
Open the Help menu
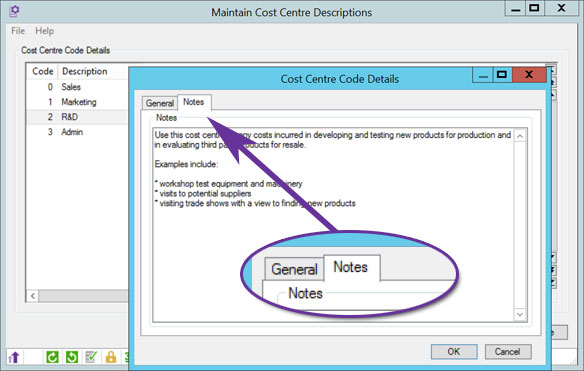click(x=44, y=31)
